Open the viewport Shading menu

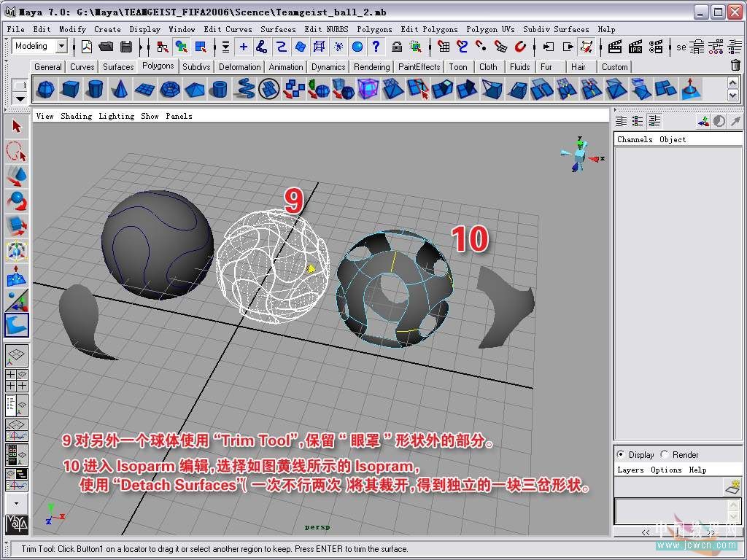click(76, 116)
